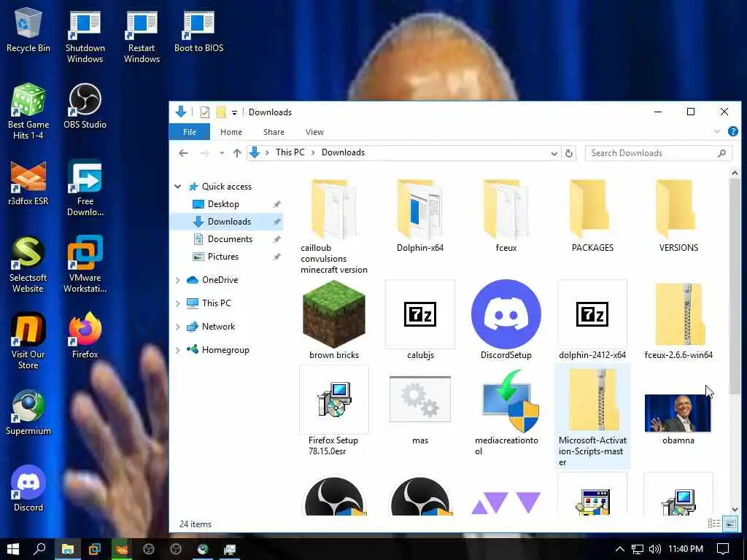This screenshot has height=560, width=747.
Task: Go back using the Back arrow
Action: tap(183, 153)
